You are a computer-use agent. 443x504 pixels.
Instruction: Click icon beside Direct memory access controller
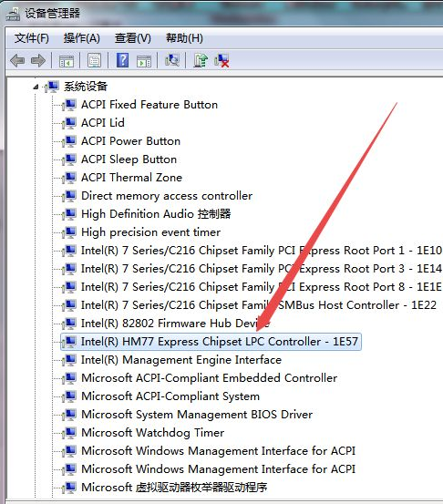[x=69, y=196]
